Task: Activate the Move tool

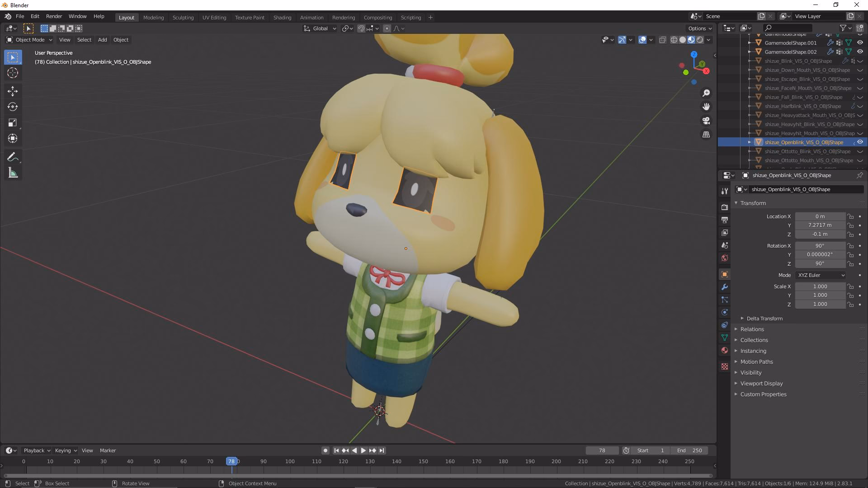Action: click(x=13, y=91)
